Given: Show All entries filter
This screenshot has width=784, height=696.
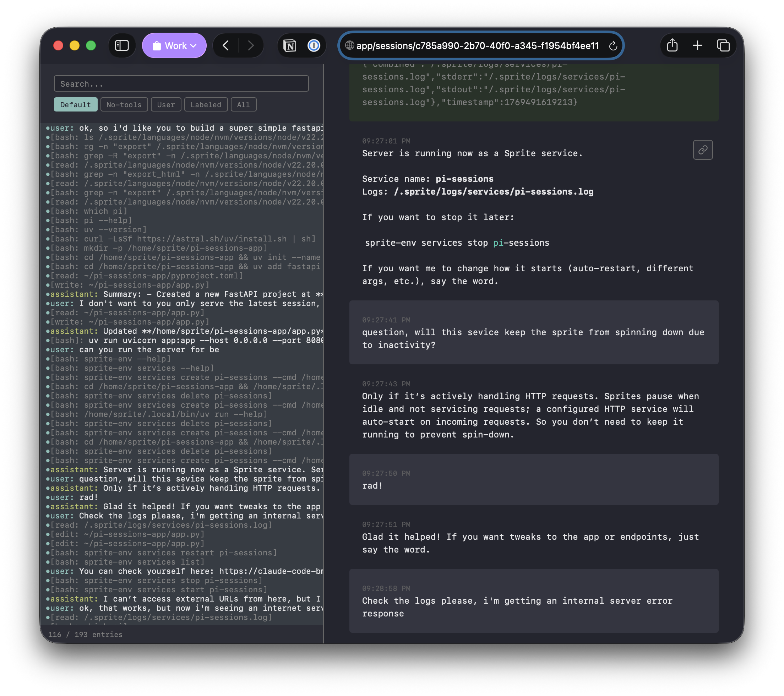Looking at the screenshot, I should [x=243, y=105].
